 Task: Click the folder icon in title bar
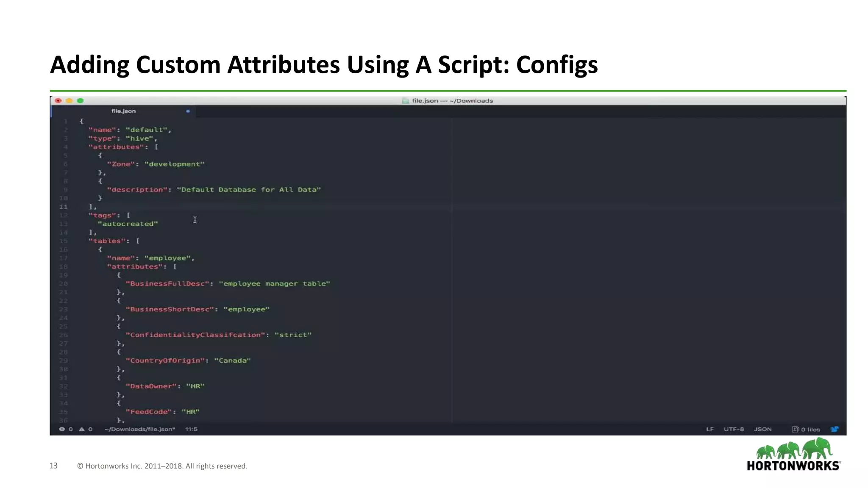click(x=406, y=101)
